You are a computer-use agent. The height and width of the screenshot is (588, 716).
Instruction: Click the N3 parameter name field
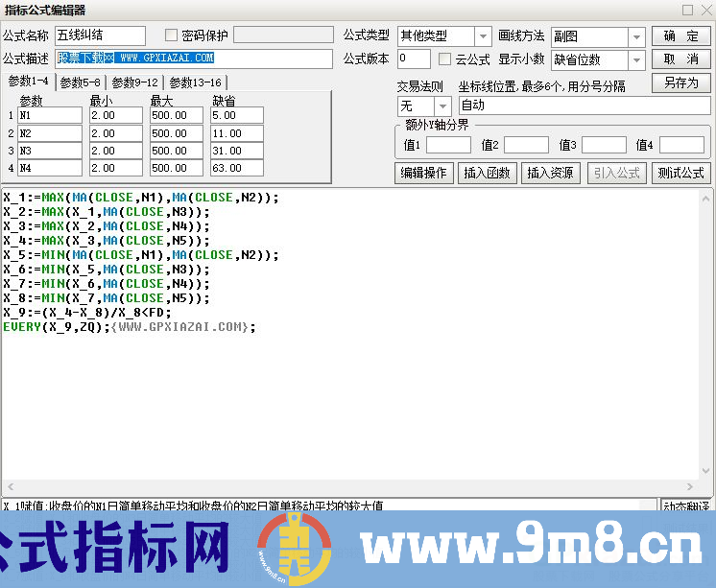pos(50,151)
